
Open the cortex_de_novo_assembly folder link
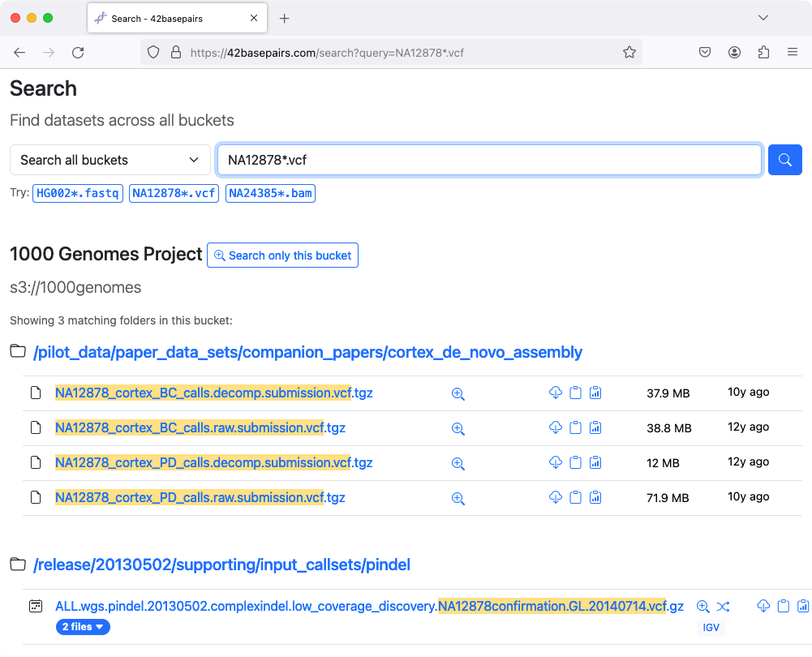[x=309, y=352]
